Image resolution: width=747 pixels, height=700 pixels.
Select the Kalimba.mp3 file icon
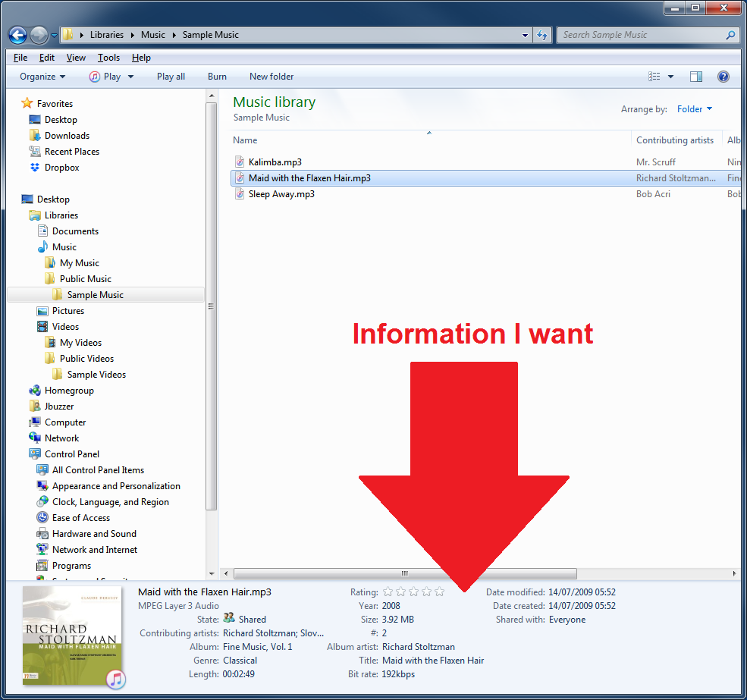click(240, 162)
